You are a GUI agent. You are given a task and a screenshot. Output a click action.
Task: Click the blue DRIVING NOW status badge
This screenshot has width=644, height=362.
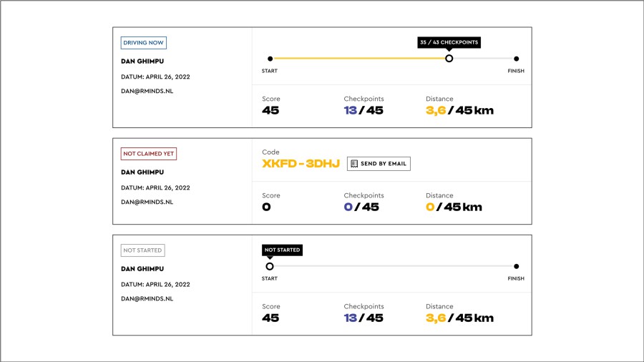point(144,43)
